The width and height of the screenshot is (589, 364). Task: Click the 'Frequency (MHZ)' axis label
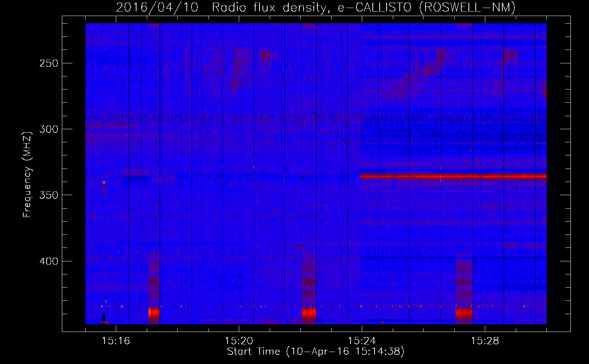tap(27, 174)
